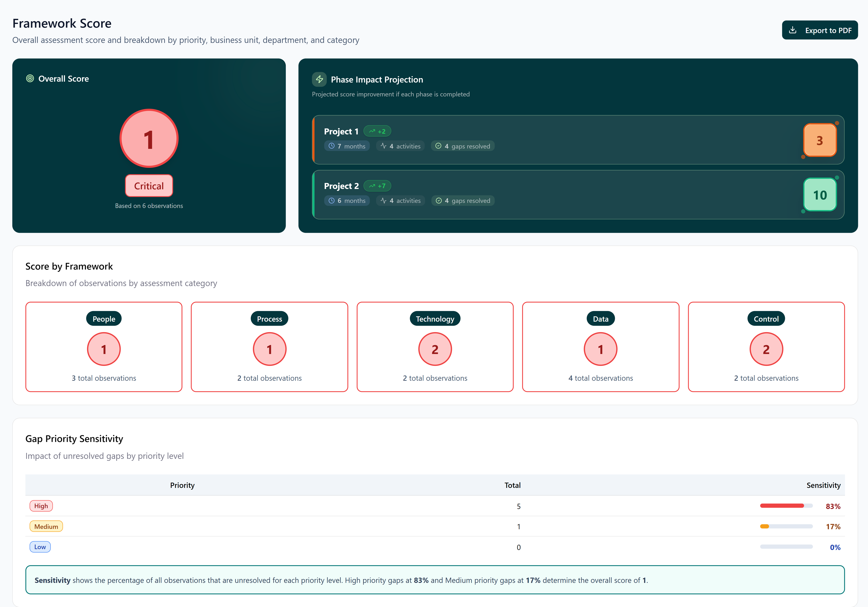Click Export to PDF button
868x607 pixels.
coord(820,30)
